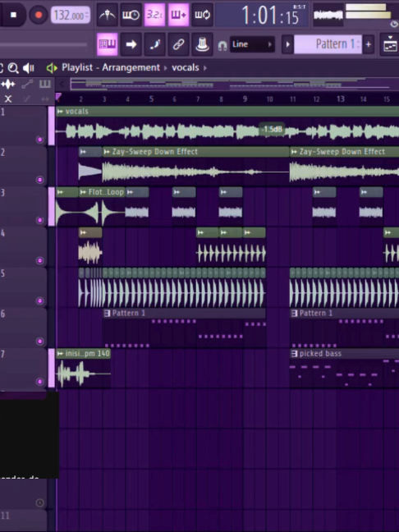
Task: Enable wait for input before recording
Action: pyautogui.click(x=131, y=15)
